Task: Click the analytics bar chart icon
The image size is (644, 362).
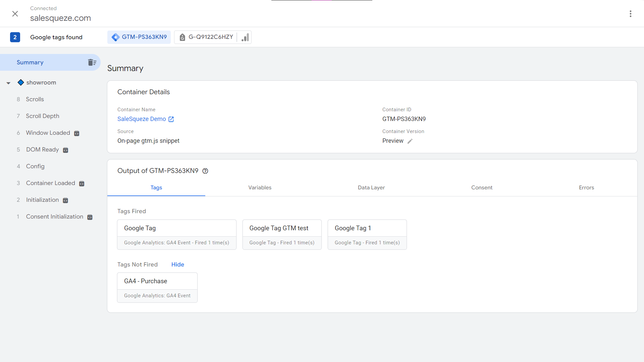Action: [245, 37]
